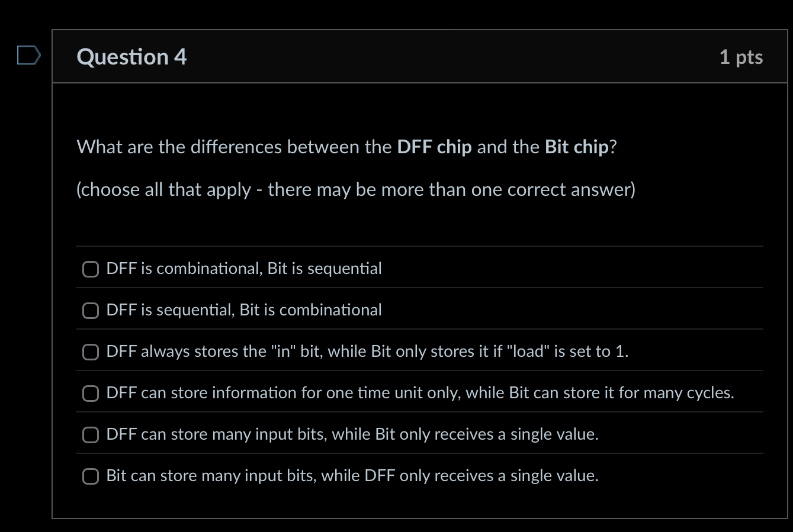Check 'DFF is combinational, Bit is sequential'
This screenshot has height=532, width=793.
pos(90,269)
